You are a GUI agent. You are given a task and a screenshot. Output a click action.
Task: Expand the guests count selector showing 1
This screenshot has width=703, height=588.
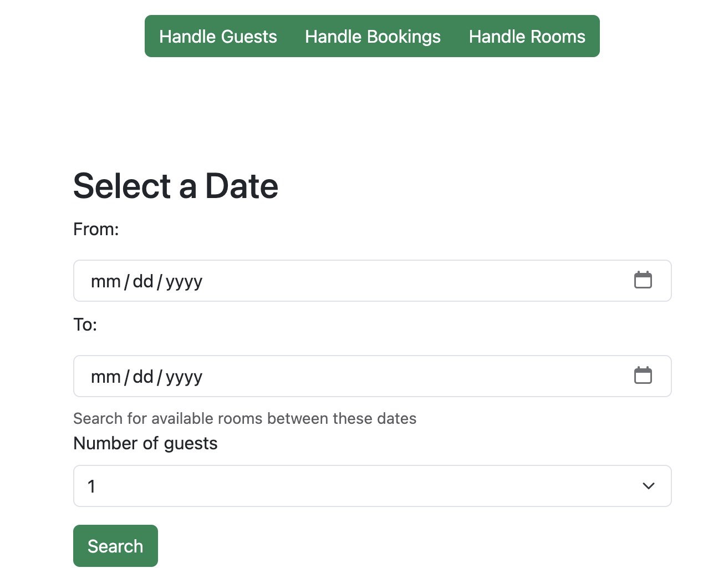372,486
